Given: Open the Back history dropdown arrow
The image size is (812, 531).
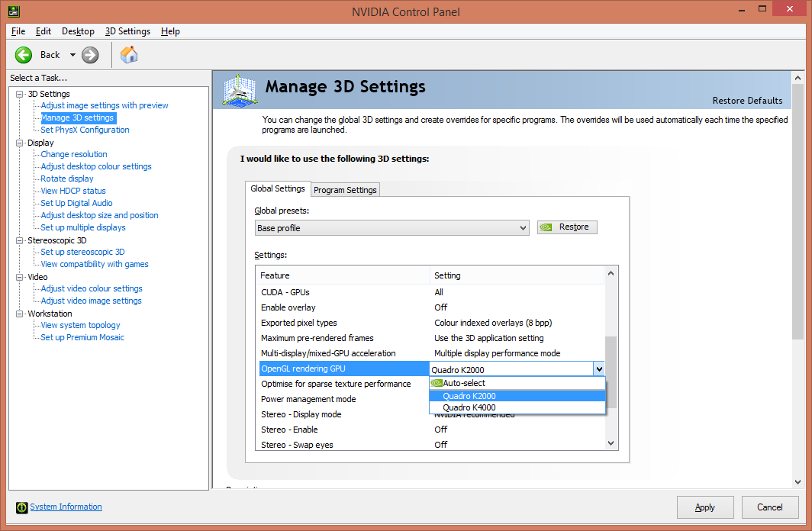Looking at the screenshot, I should click(72, 55).
